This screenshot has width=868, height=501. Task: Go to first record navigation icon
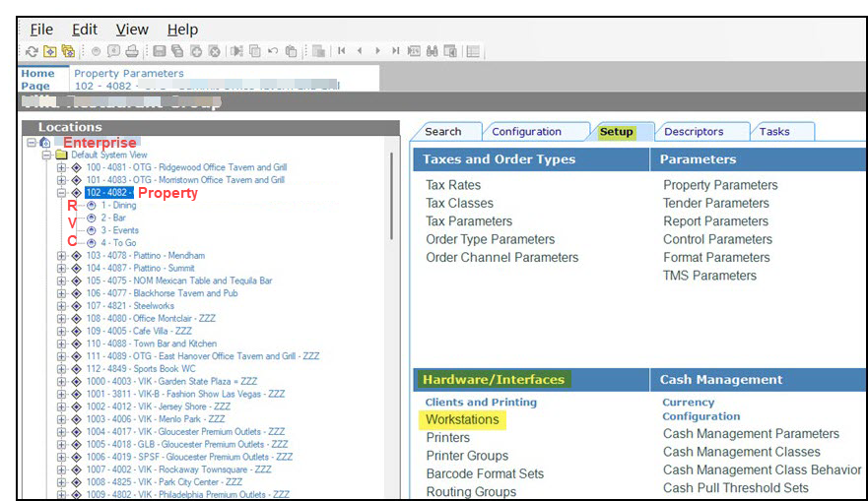tap(342, 51)
